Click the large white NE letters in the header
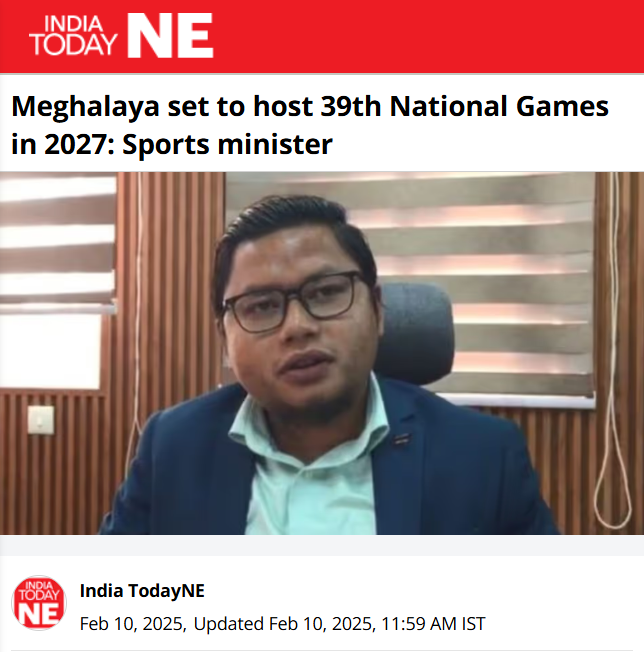Image resolution: width=644 pixels, height=652 pixels. click(x=170, y=35)
